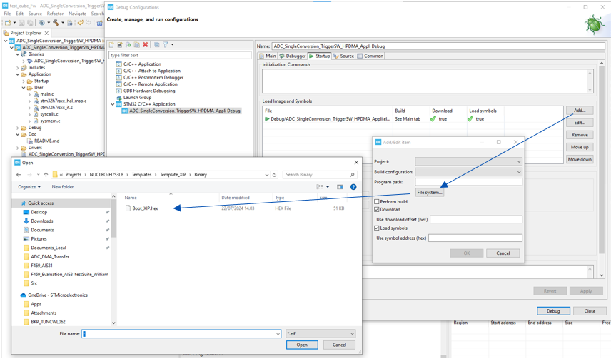Expand Includes node in Project Explorer
This screenshot has height=364, width=611.
[x=18, y=68]
